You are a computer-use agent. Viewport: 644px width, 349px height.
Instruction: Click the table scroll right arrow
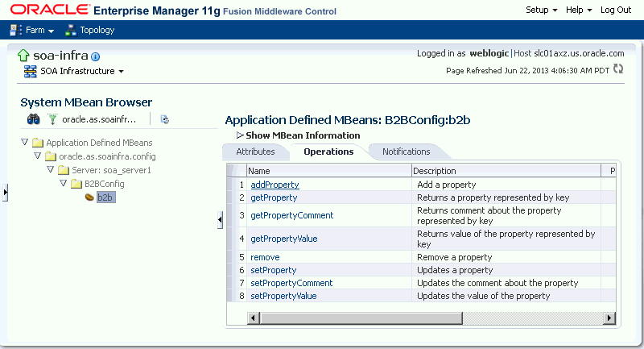pyautogui.click(x=609, y=318)
